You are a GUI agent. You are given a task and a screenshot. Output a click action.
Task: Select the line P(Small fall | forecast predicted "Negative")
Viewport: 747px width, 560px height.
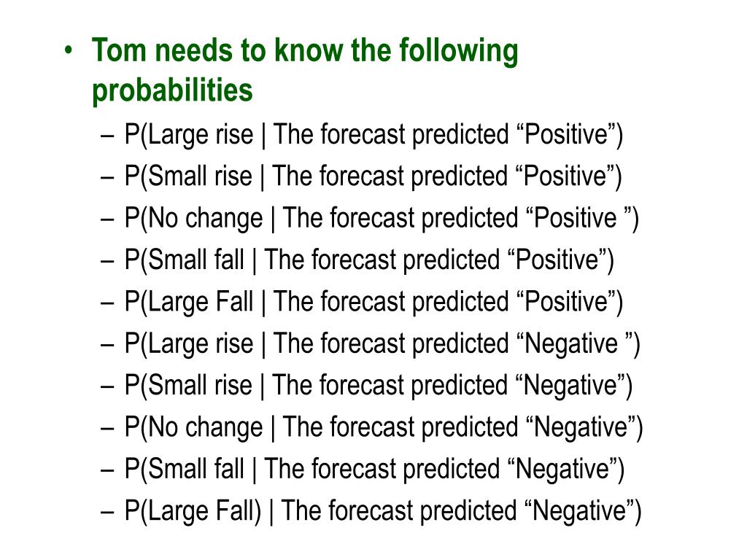click(374, 470)
